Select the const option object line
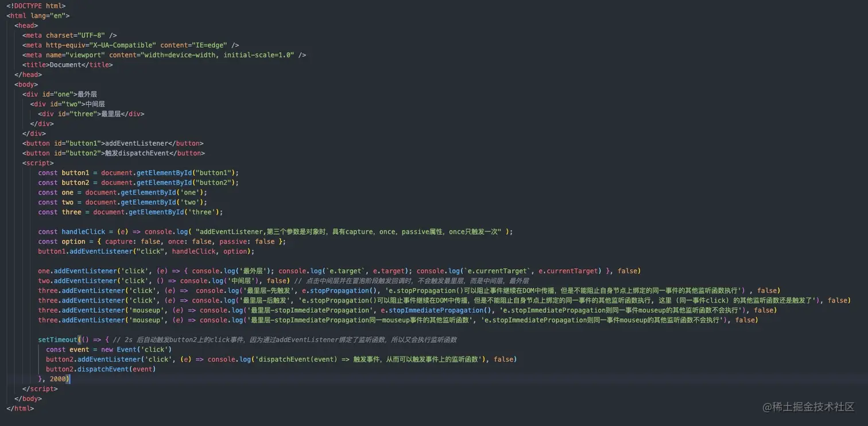The height and width of the screenshot is (426, 868). click(x=162, y=241)
